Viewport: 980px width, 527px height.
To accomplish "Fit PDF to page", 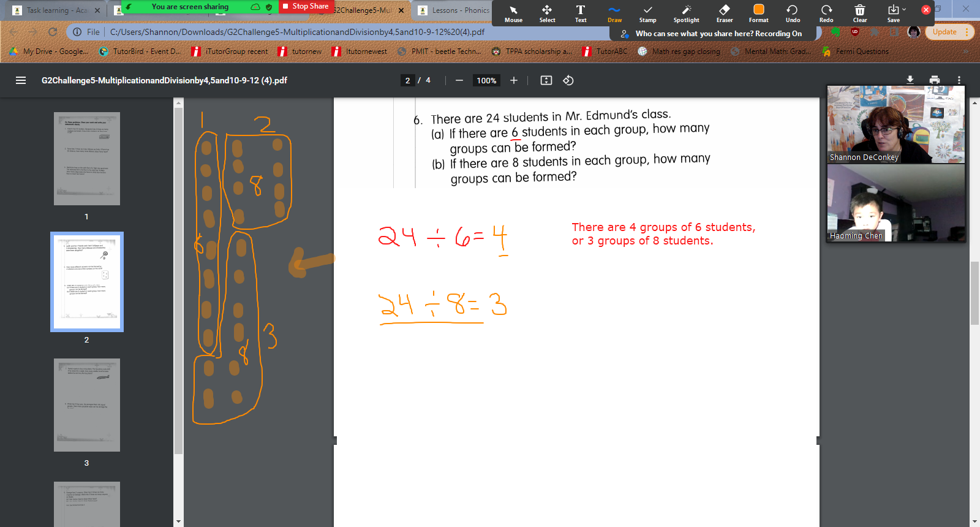I will tap(546, 80).
